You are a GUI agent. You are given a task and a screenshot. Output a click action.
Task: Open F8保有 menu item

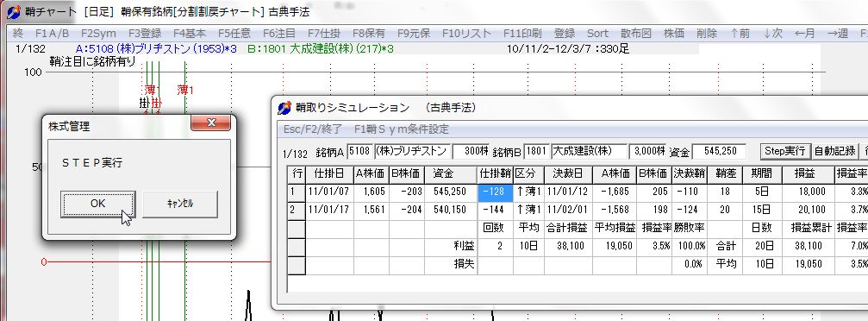point(369,34)
